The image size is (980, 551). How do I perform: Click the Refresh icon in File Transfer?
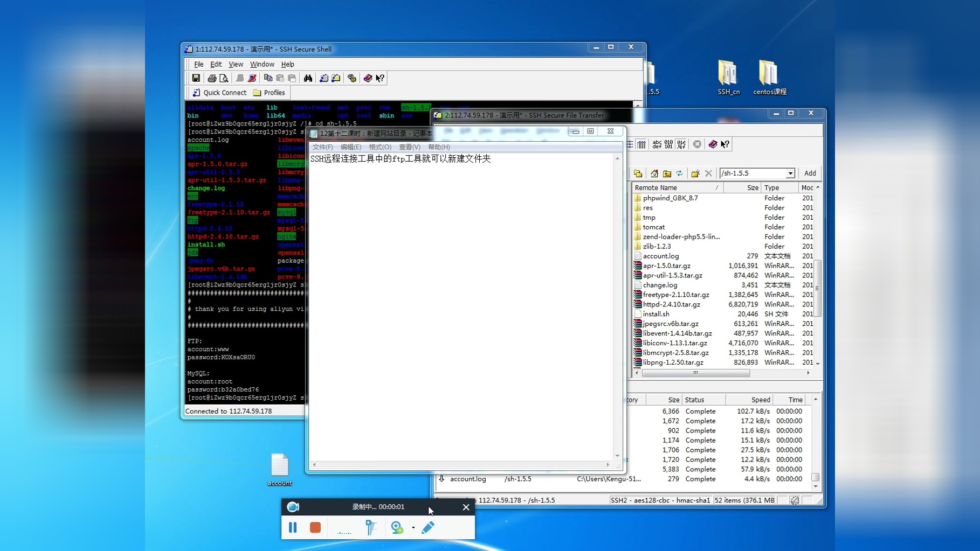point(679,173)
